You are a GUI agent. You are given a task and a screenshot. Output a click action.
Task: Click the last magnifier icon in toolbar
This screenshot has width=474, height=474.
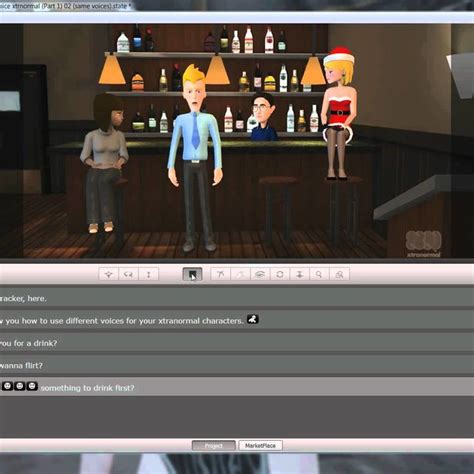tap(339, 274)
